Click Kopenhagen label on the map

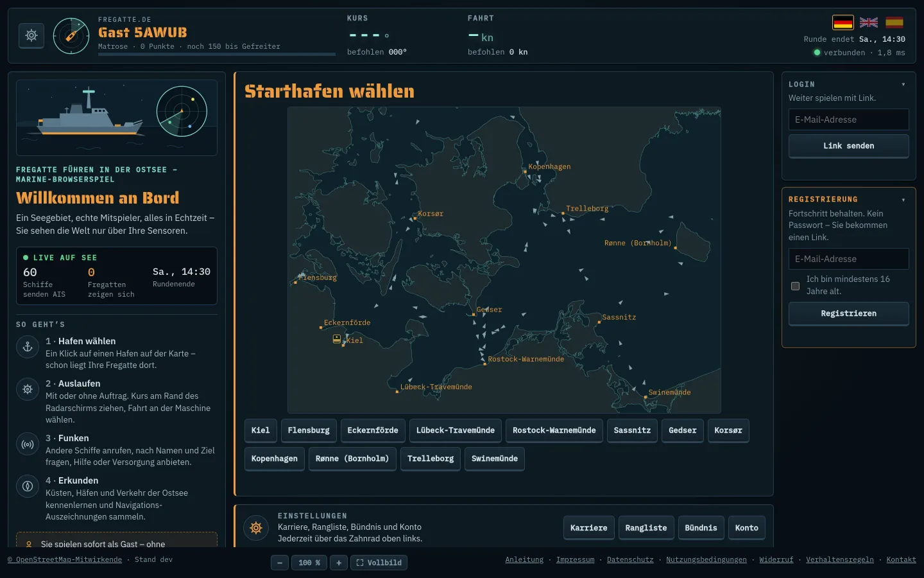549,167
